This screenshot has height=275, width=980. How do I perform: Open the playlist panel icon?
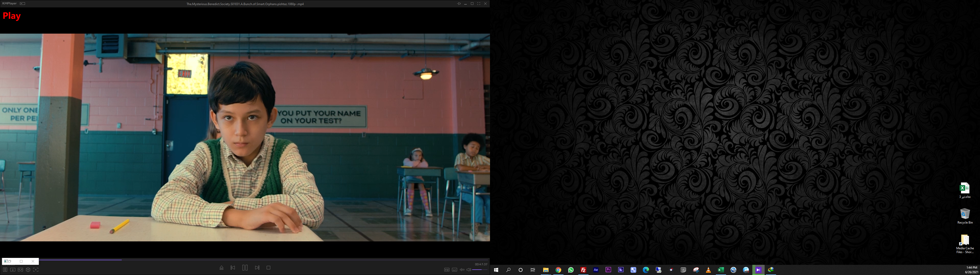(x=5, y=270)
